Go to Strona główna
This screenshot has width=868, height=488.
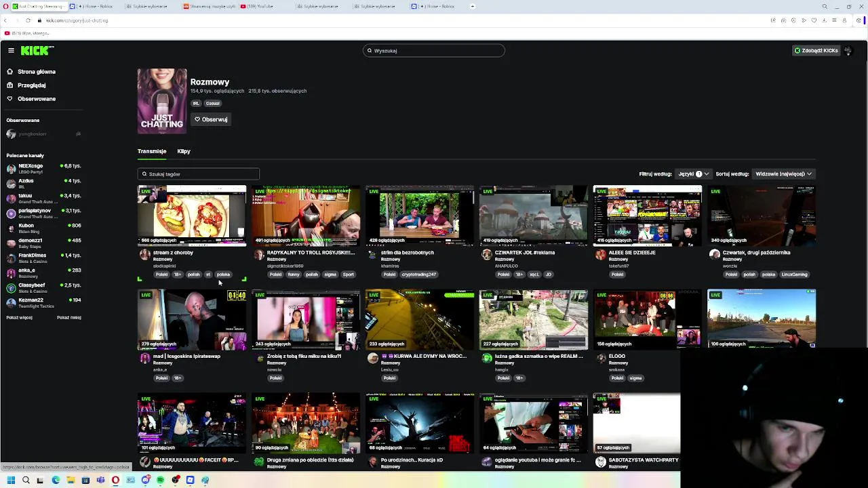tap(31, 72)
